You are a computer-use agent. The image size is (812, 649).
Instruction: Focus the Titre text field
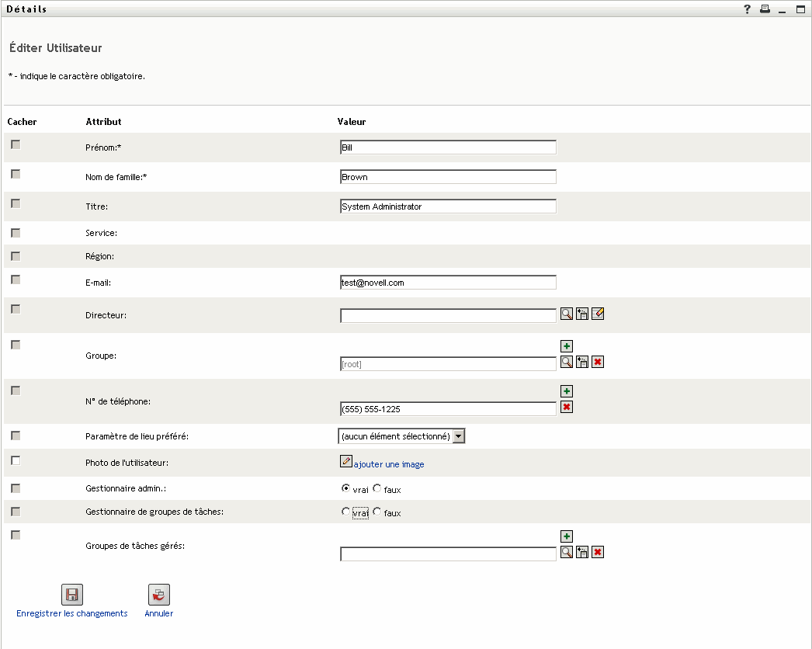coord(448,206)
